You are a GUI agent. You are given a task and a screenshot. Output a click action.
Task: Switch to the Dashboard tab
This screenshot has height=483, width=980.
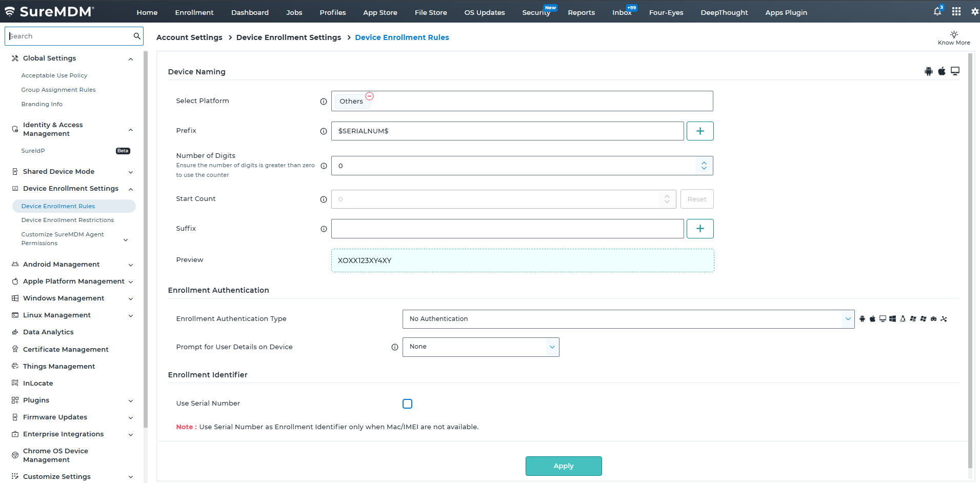tap(250, 12)
